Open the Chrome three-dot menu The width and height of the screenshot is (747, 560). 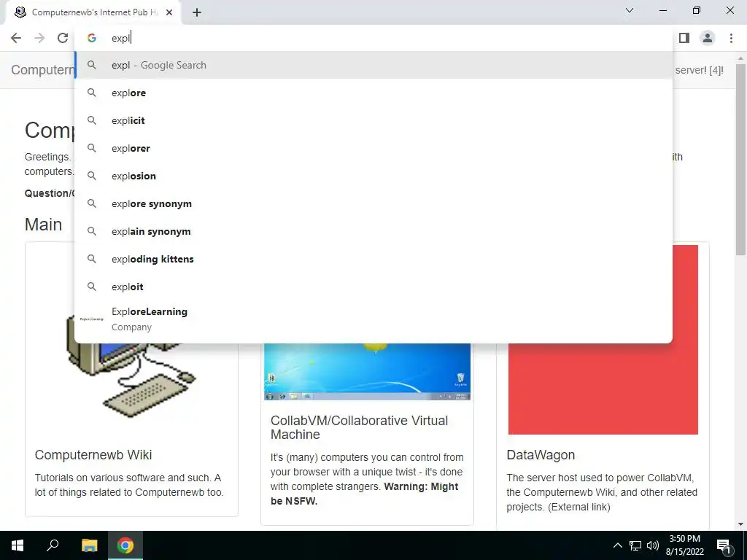pos(731,38)
